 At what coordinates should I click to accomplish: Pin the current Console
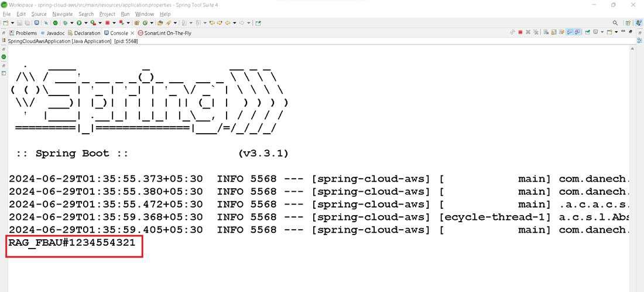[588, 32]
